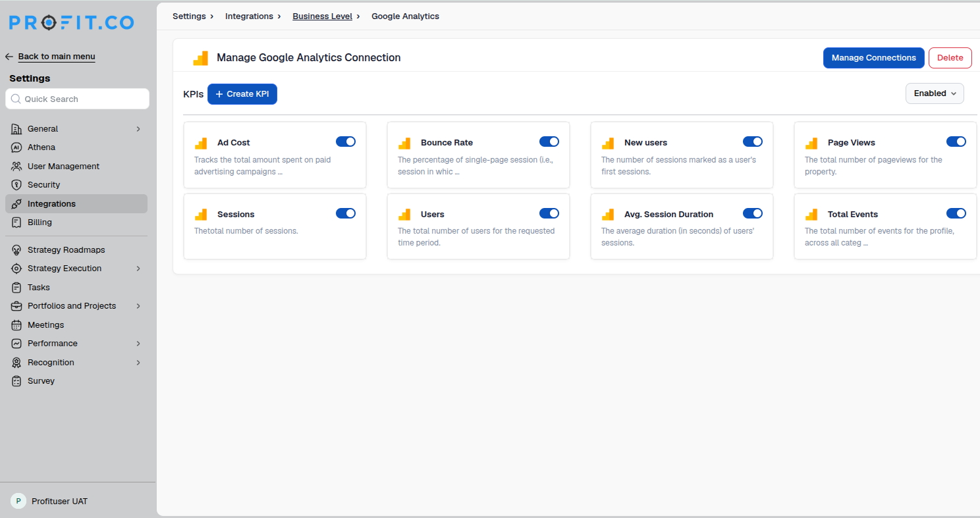Click the red Delete button

(x=950, y=58)
